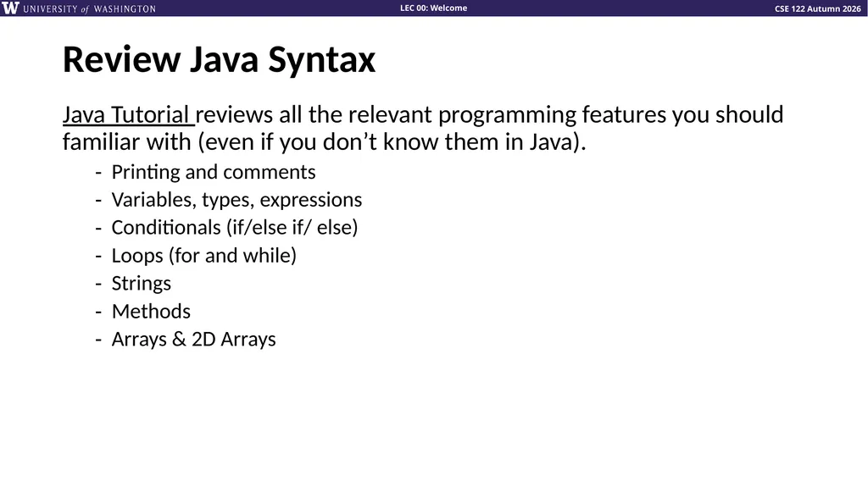Open the Java Tutorial link
Viewport: 868px width, 487px height.
pos(127,114)
